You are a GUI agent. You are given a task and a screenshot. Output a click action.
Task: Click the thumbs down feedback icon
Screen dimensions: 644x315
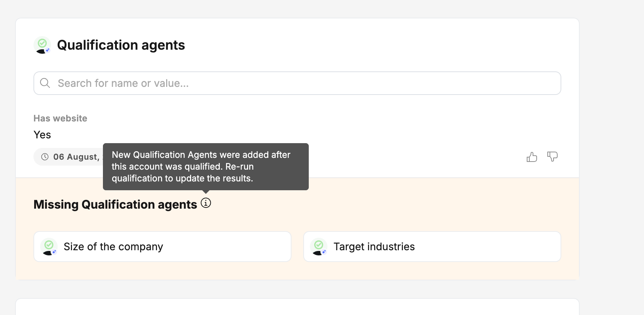click(552, 157)
